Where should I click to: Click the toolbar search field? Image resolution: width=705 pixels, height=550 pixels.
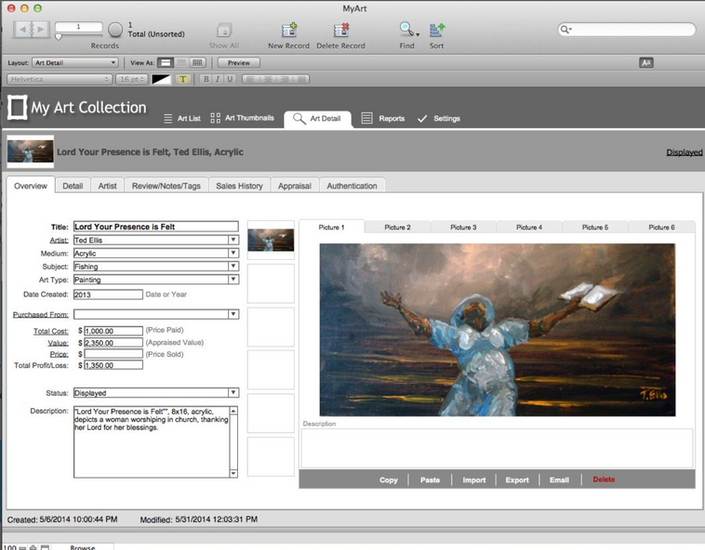pyautogui.click(x=627, y=30)
